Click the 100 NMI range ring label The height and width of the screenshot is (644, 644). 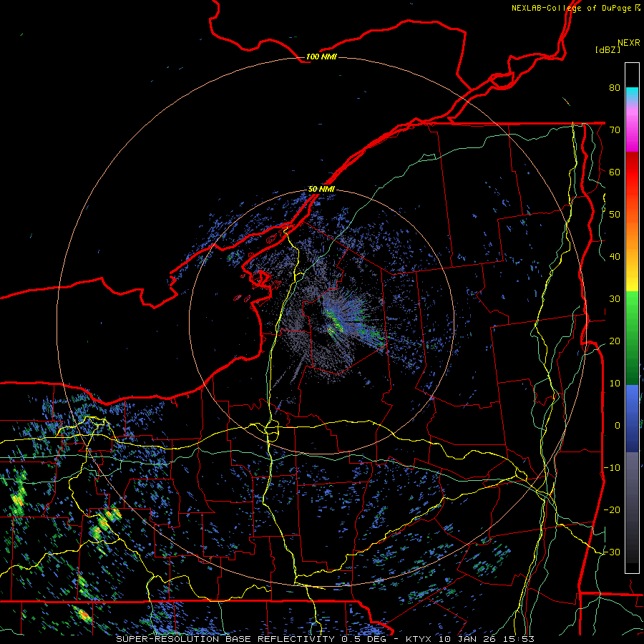click(321, 57)
